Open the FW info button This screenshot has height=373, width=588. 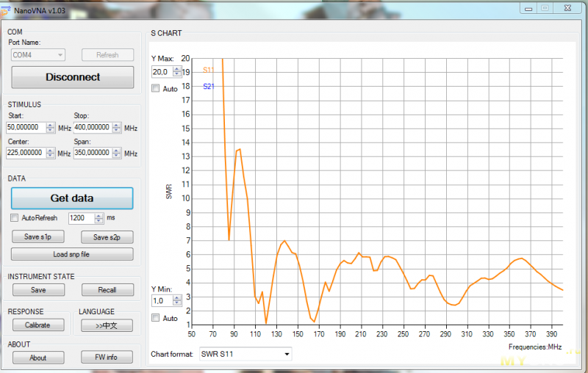tap(107, 358)
